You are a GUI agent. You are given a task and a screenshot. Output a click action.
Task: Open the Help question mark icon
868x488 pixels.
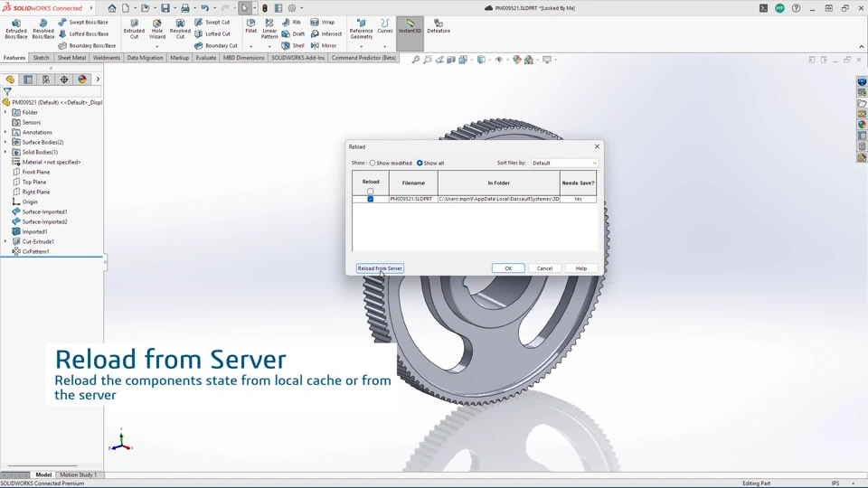pyautogui.click(x=796, y=8)
